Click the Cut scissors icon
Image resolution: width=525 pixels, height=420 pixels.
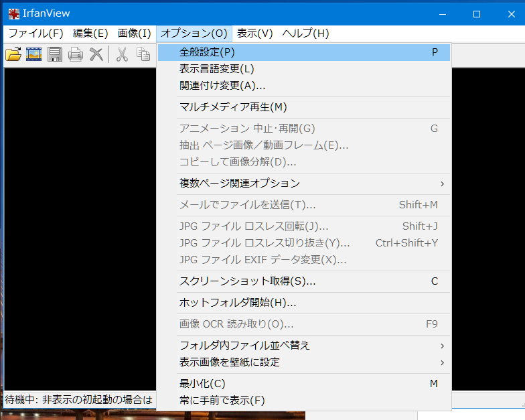(122, 54)
